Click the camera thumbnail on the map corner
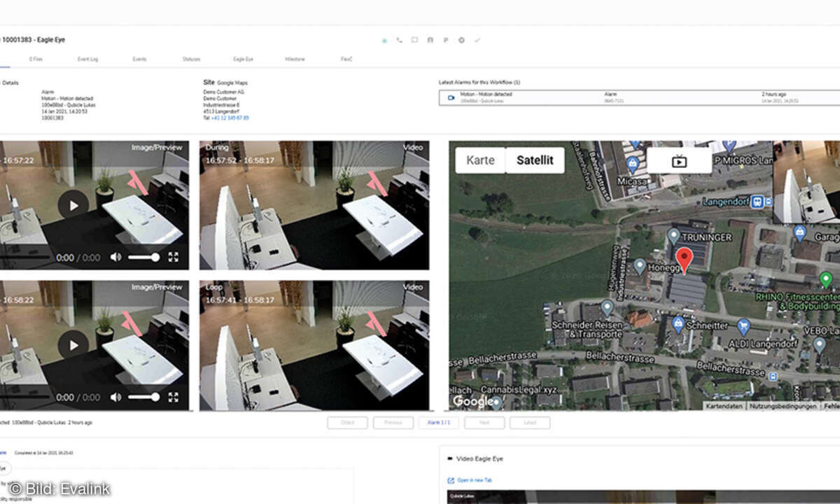Screen dimensions: 840x504 [806, 182]
